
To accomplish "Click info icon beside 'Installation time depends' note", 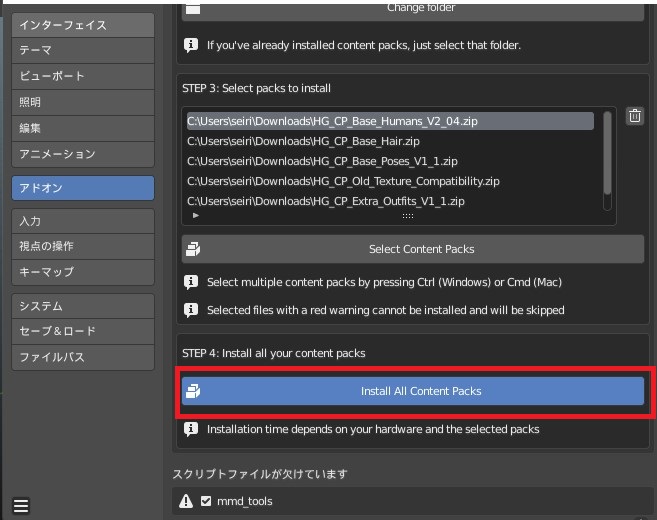I will click(x=191, y=429).
